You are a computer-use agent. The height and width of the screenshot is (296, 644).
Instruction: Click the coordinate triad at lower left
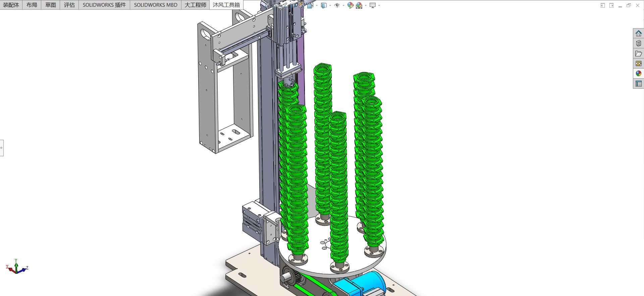(x=17, y=266)
